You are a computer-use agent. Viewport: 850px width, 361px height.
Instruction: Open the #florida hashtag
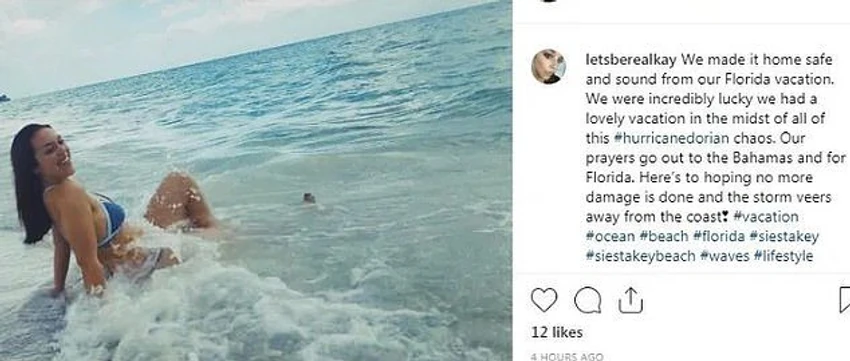719,236
